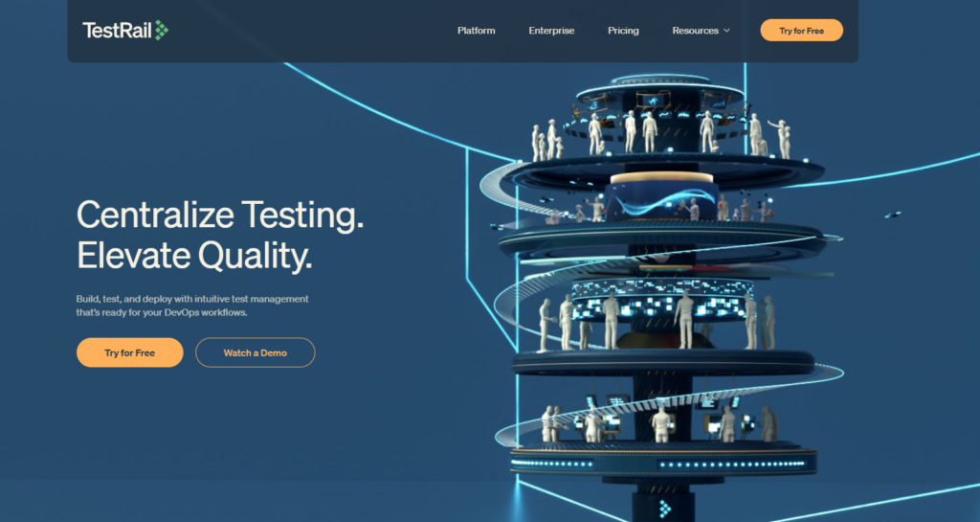The width and height of the screenshot is (980, 522).
Task: Click the TestRail emblem at tower base
Action: (665, 509)
